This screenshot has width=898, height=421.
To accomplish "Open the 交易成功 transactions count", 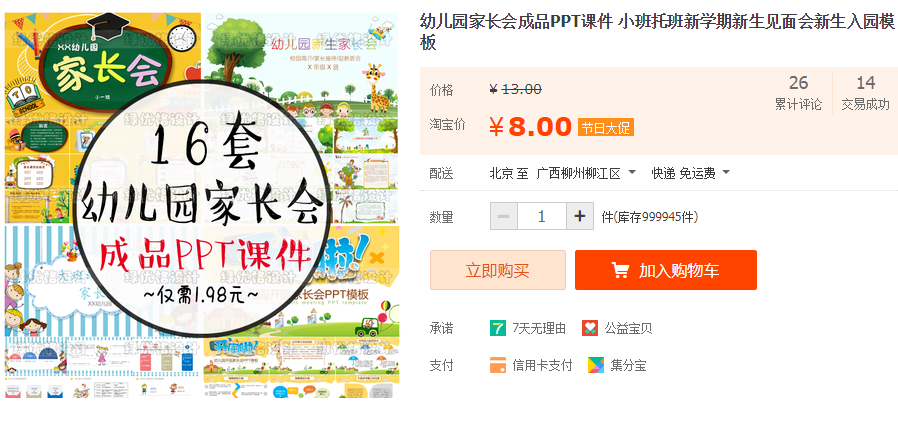I will pyautogui.click(x=865, y=93).
